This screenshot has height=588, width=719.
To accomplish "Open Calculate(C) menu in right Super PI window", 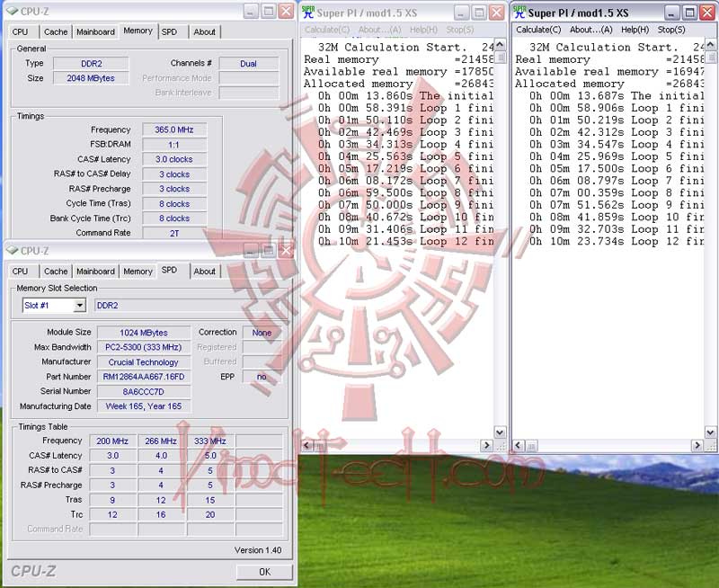I will pyautogui.click(x=537, y=30).
